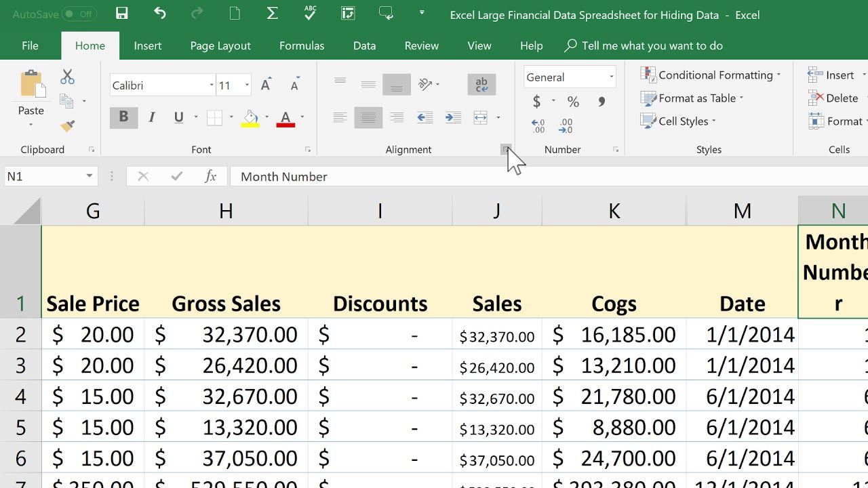Click the Accounting Number Format dollar icon

[x=536, y=102]
